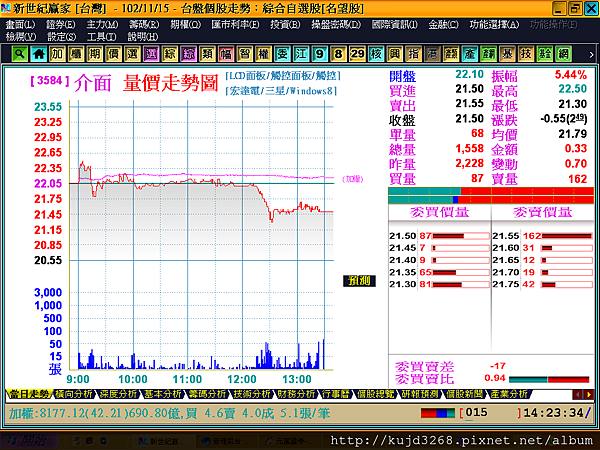The height and width of the screenshot is (450, 600).
Task: Switch to the 產業分析 tab
Action: [509, 394]
